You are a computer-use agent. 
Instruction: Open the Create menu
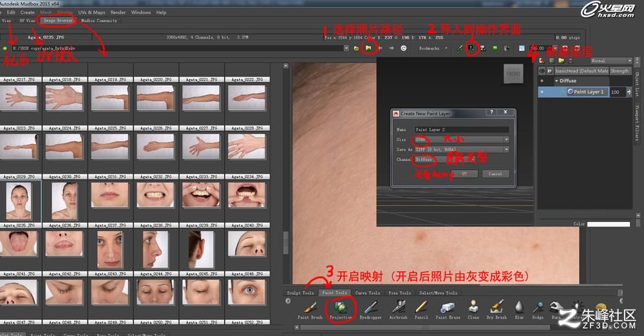tap(28, 12)
